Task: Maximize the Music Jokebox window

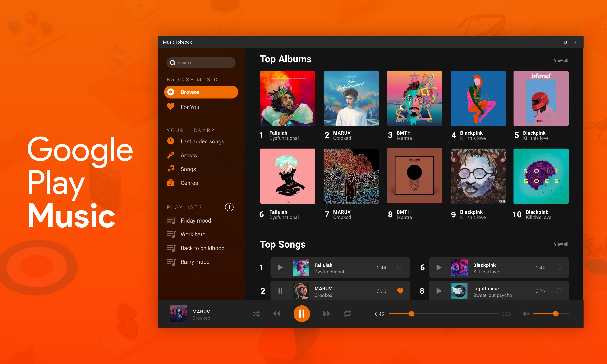Action: (x=565, y=42)
